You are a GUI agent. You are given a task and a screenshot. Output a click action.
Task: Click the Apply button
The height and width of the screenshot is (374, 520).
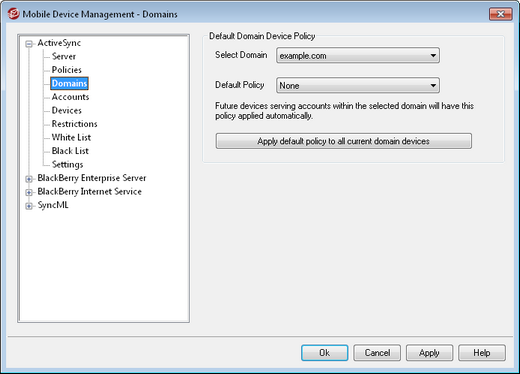point(429,353)
